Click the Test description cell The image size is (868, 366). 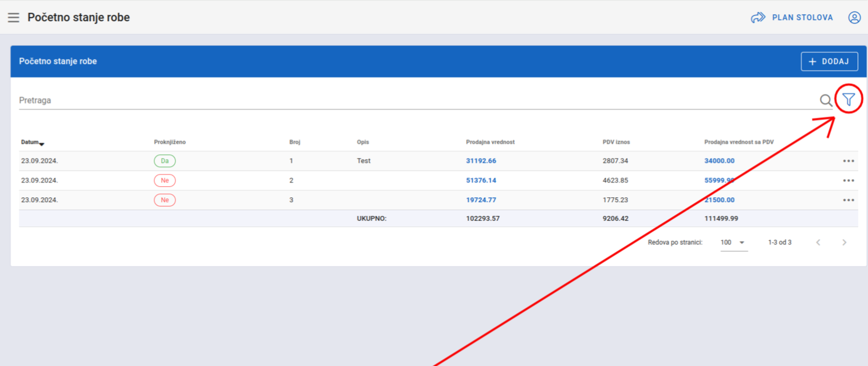(x=364, y=161)
